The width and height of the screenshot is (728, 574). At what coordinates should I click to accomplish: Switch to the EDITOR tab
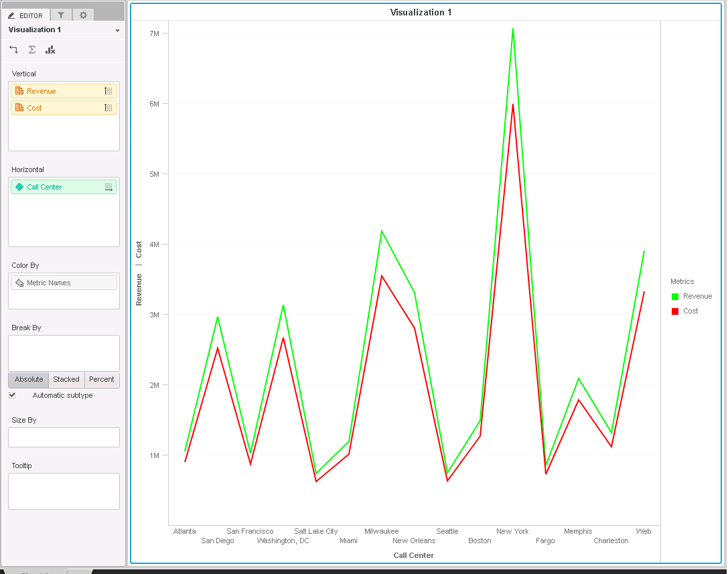click(27, 15)
